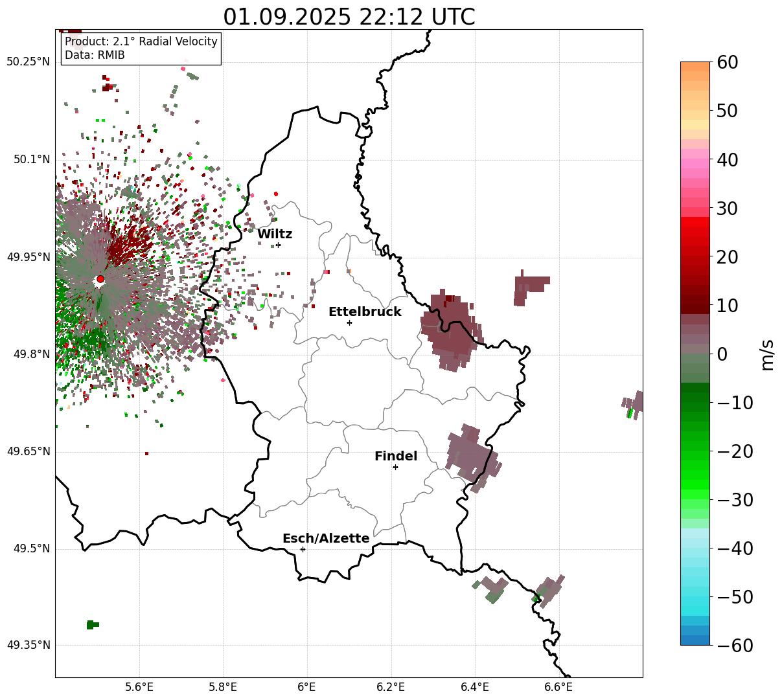Click the longitude label 6.2°E

point(391,688)
